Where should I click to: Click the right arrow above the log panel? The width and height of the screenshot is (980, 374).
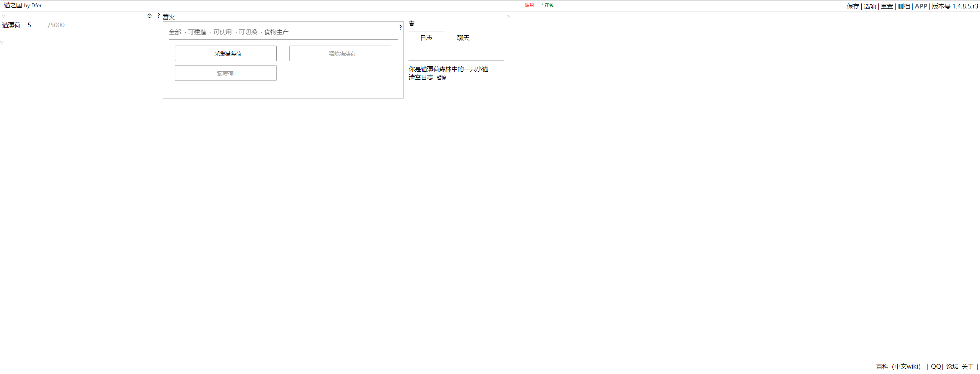508,16
